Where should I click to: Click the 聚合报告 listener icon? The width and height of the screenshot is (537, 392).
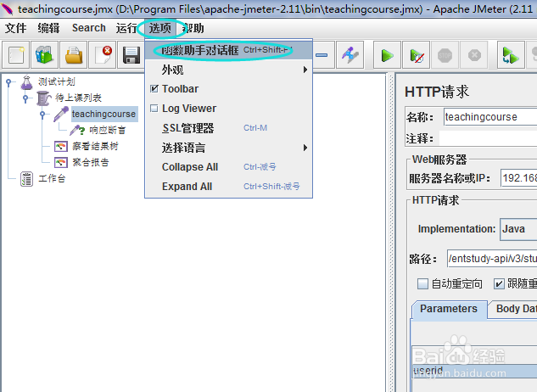(x=61, y=162)
